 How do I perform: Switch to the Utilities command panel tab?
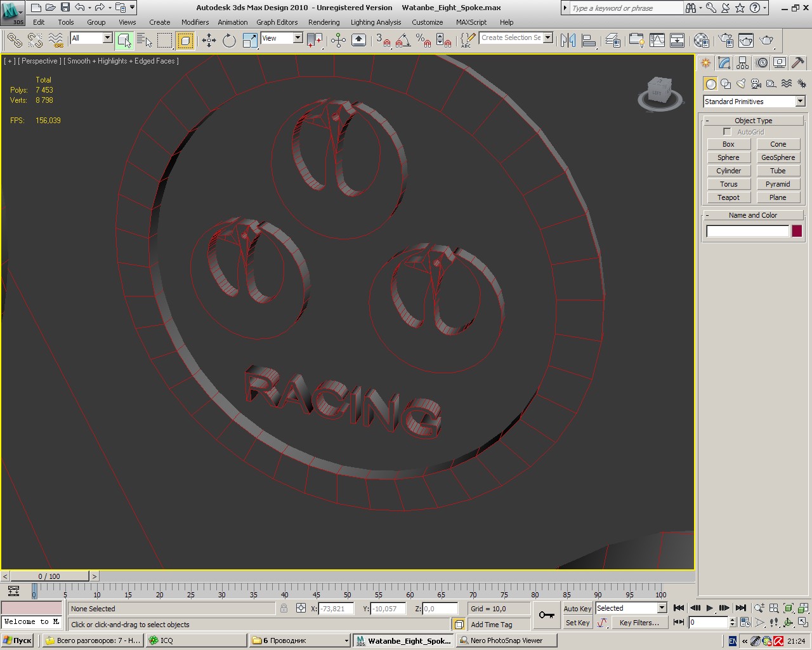pos(798,63)
